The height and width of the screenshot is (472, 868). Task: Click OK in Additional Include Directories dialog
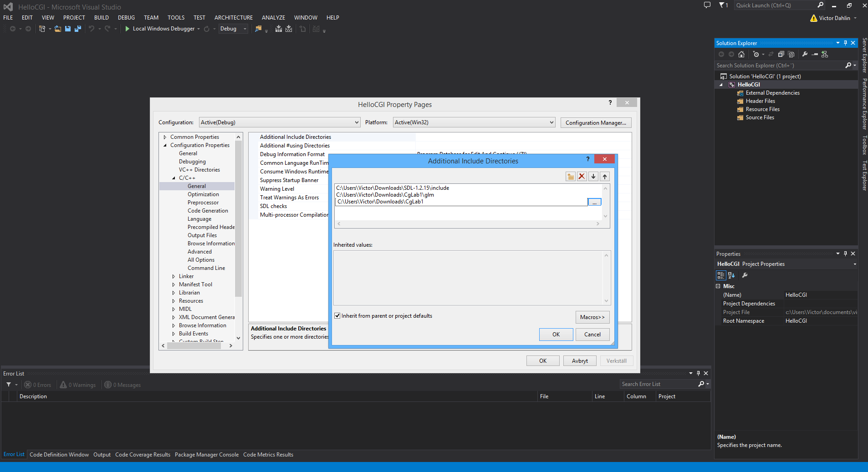[556, 335]
